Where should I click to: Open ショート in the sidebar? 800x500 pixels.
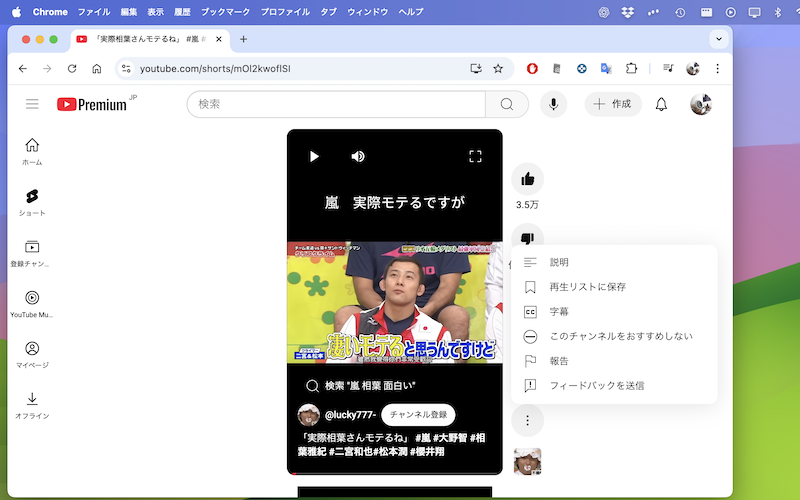(32, 203)
